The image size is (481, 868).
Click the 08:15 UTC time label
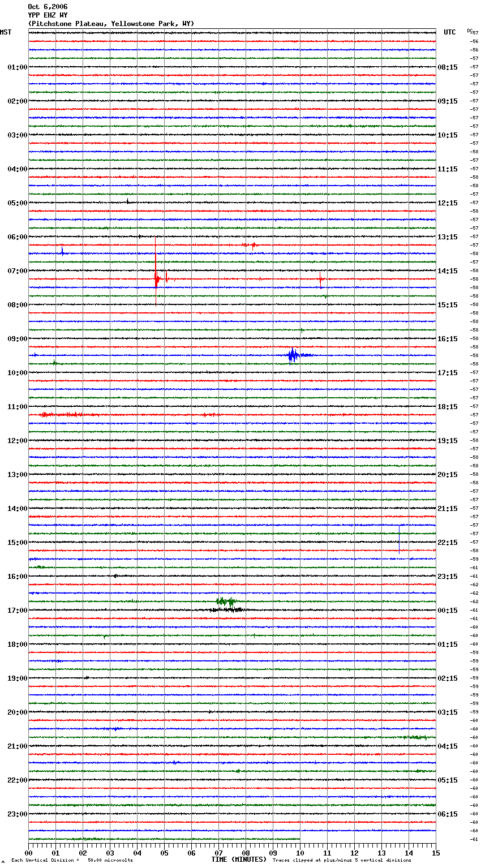click(448, 67)
